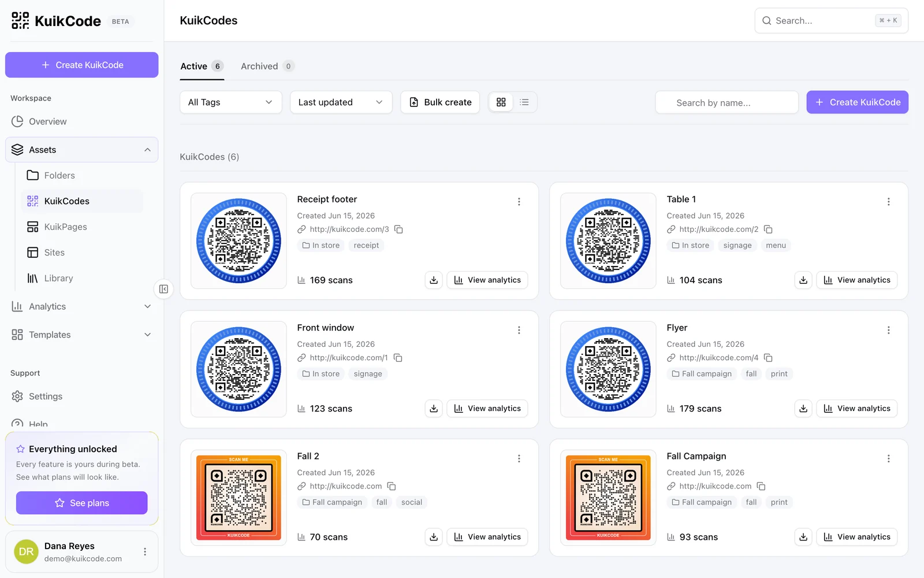
Task: Go to Overview in sidebar
Action: click(82, 121)
